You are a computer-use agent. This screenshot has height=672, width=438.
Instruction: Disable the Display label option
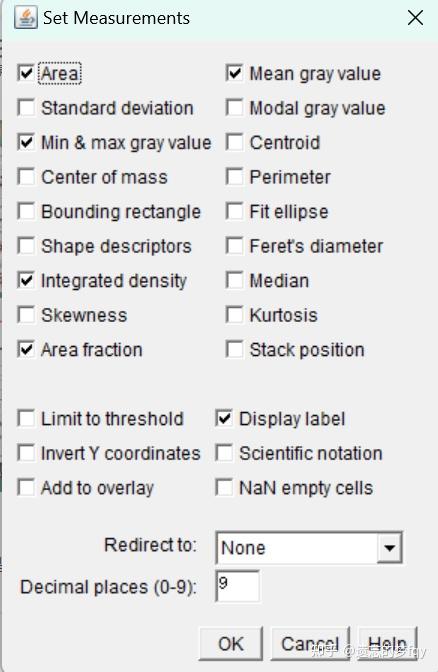click(224, 419)
